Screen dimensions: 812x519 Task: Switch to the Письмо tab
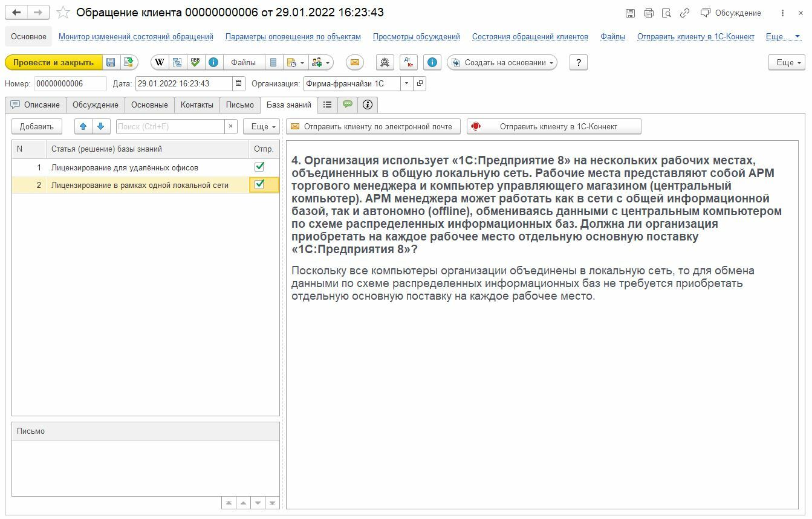click(240, 105)
